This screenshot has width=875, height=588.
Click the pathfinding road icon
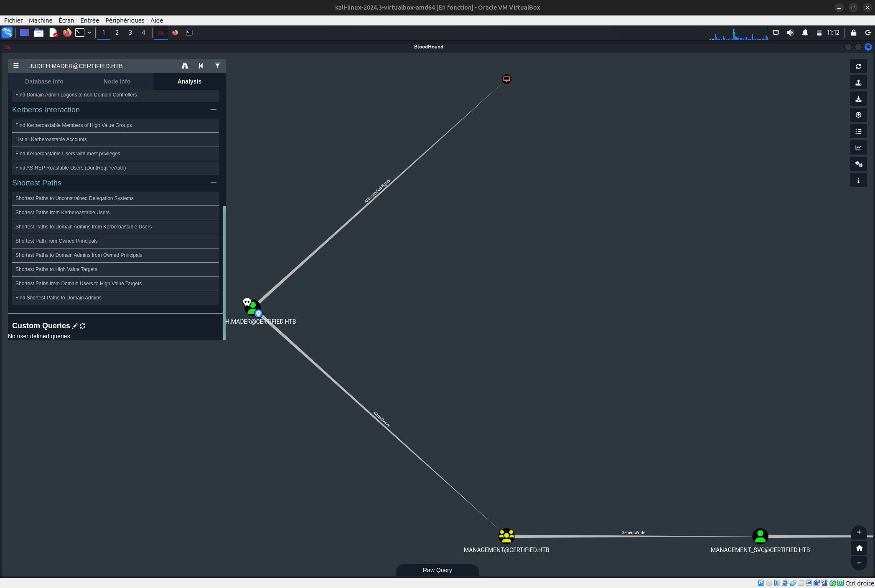[x=185, y=66]
